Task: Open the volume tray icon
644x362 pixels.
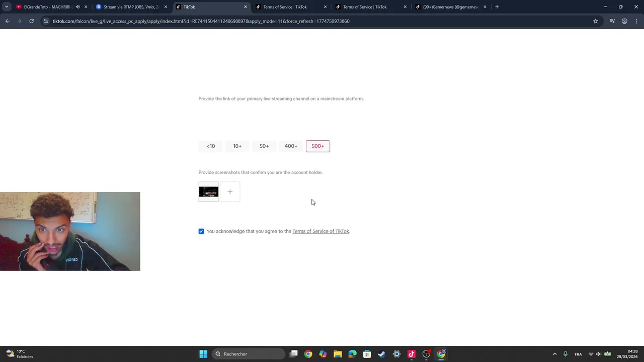Action: 598,354
